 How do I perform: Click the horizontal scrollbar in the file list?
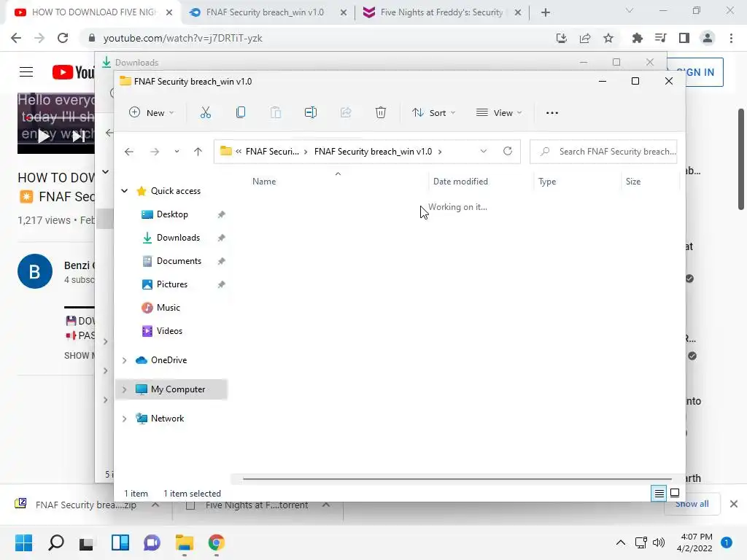(457, 479)
